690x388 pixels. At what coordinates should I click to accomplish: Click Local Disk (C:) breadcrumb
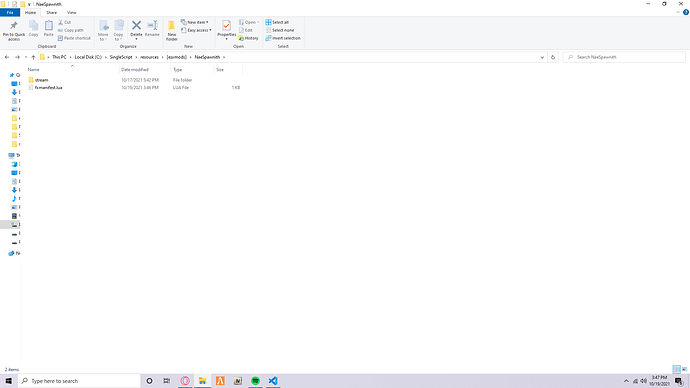coord(88,57)
